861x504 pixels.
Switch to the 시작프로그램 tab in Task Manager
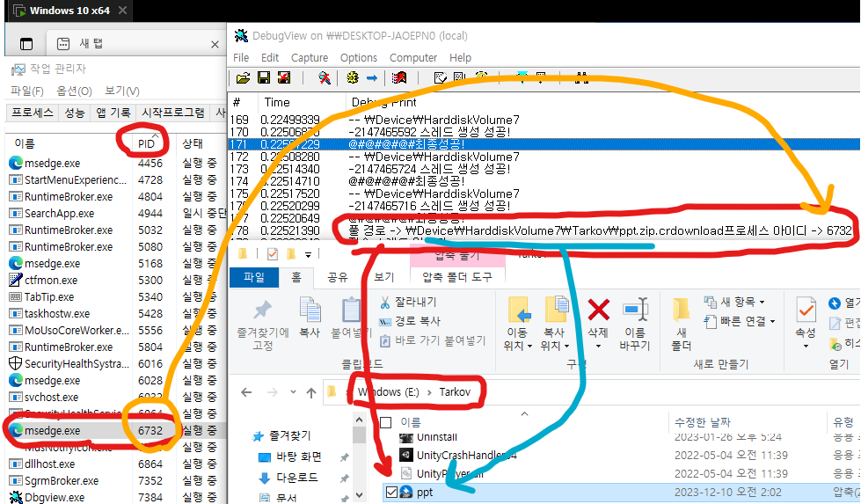click(173, 113)
